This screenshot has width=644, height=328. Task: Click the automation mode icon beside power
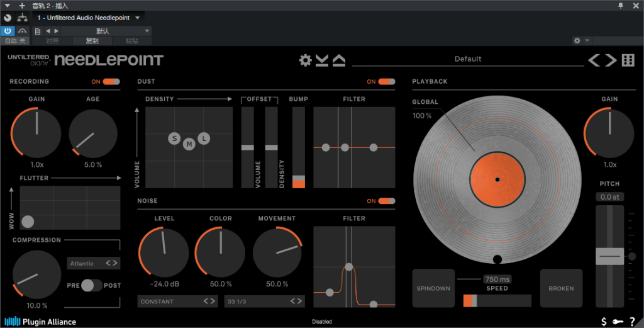click(22, 31)
